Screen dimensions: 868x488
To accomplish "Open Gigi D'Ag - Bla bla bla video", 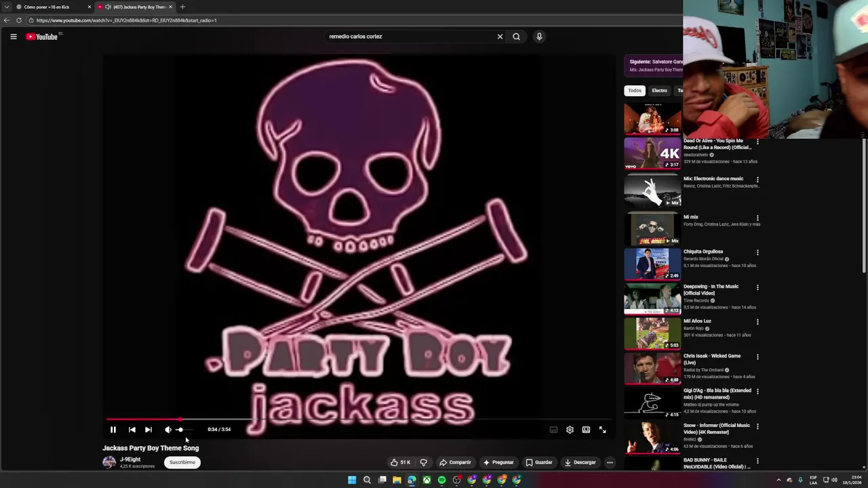I will 717,394.
